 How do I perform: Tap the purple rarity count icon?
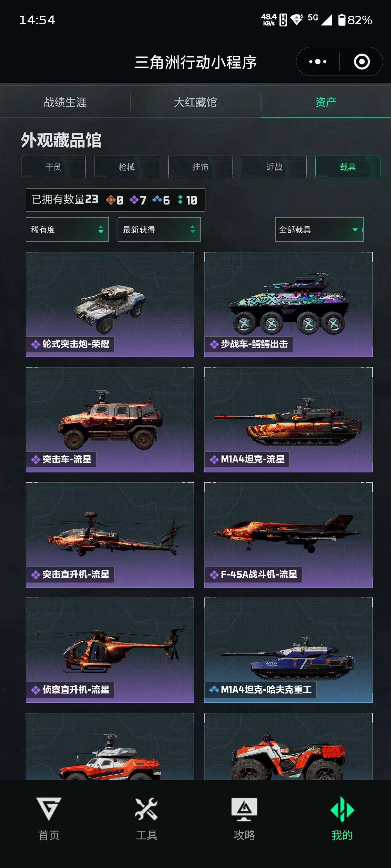pos(134,200)
